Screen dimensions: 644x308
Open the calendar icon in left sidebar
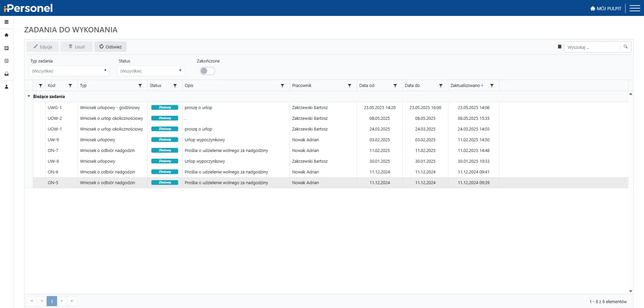click(x=6, y=61)
